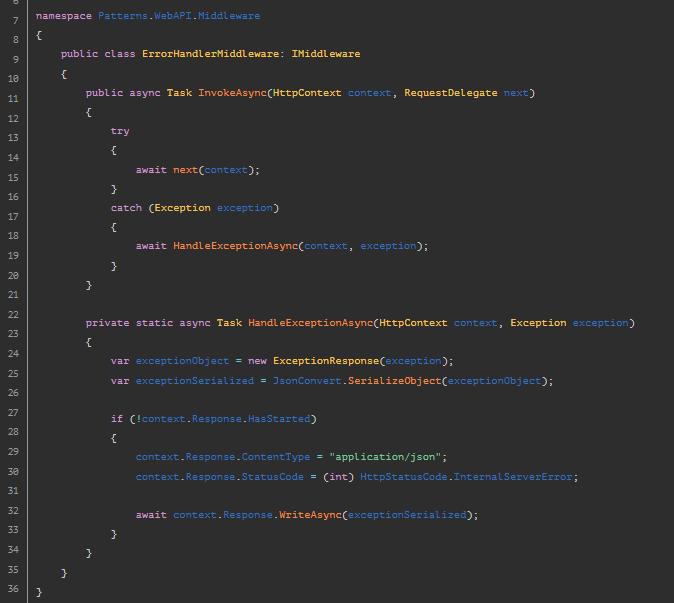674x603 pixels.
Task: Click the IMiddleware interface name
Action: [x=326, y=54]
